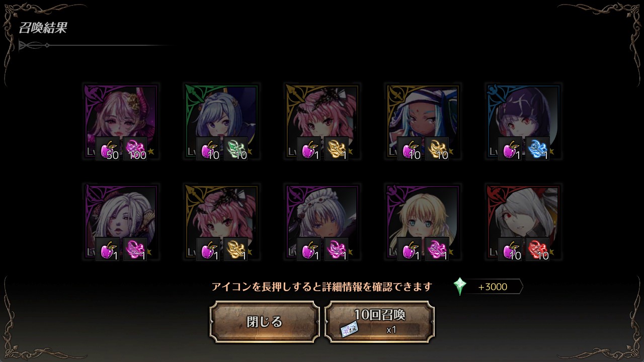Open the blue-framed purple-hooded character portrait
This screenshot has height=362, width=644.
point(524,122)
